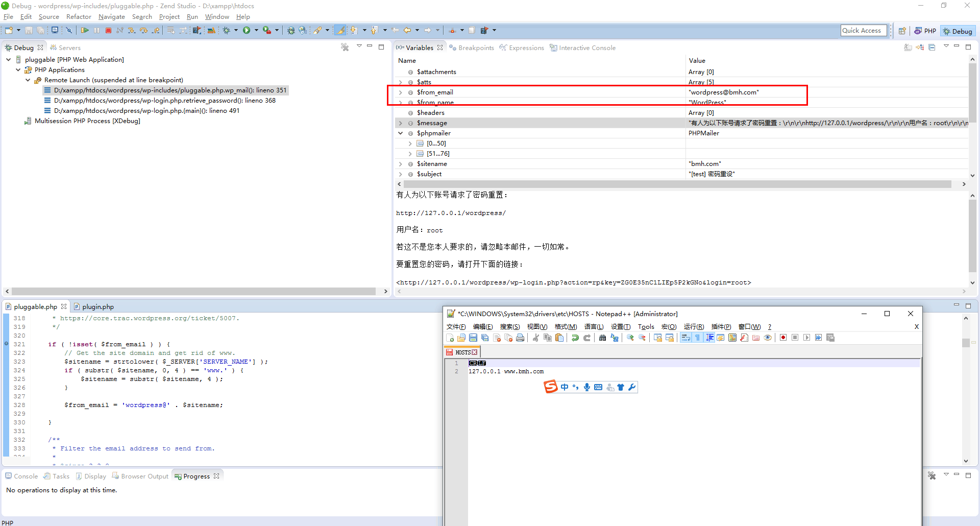Click Open file icon in Notepad++ toolbar

click(461, 338)
